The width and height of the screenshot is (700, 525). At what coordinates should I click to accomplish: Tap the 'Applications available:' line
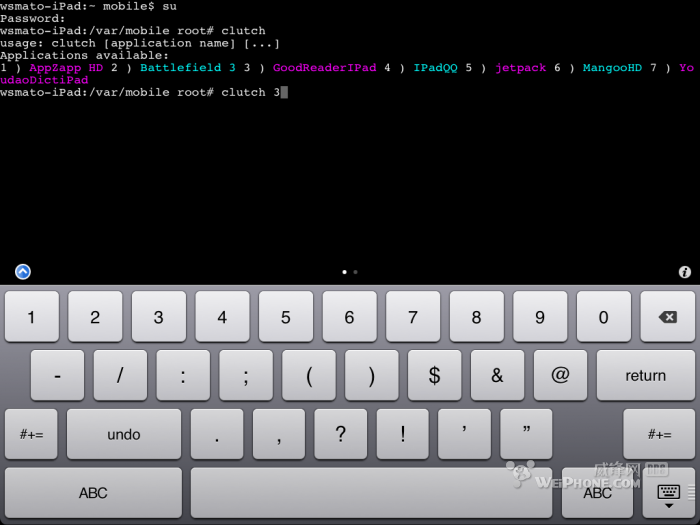point(84,55)
